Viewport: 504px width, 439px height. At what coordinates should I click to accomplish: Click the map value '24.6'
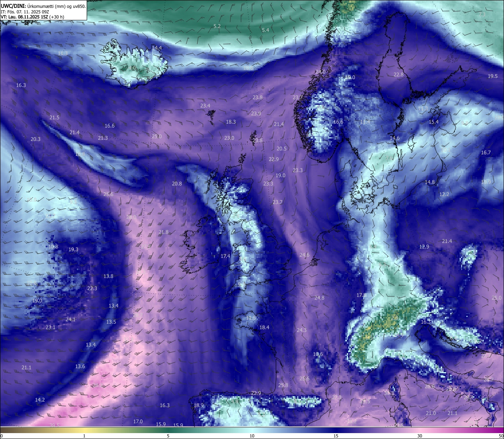pos(304,255)
